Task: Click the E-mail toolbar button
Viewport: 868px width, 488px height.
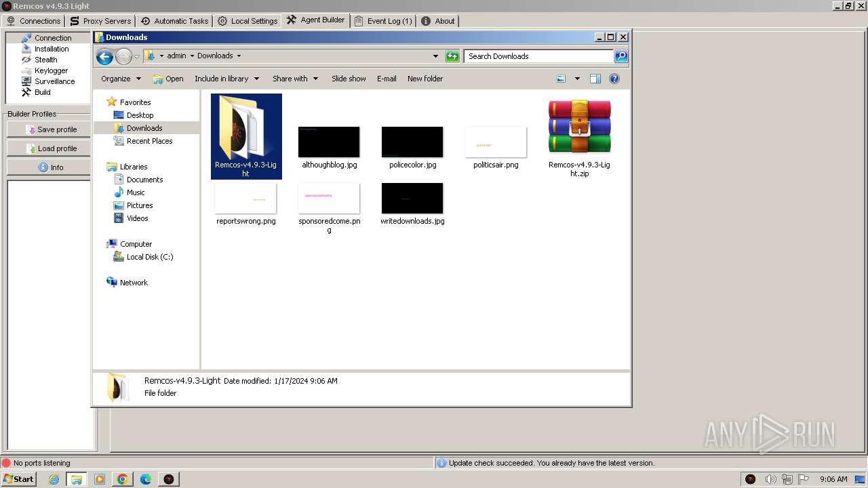Action: click(x=387, y=79)
